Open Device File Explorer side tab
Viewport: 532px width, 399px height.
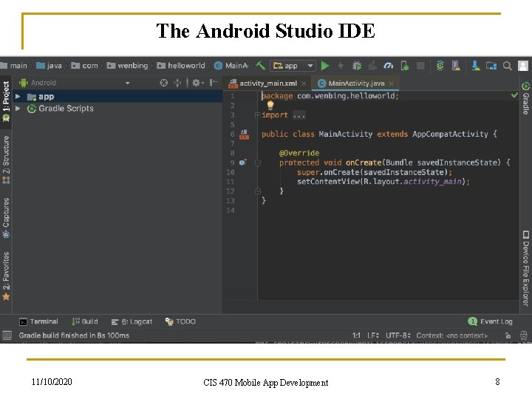tap(525, 268)
